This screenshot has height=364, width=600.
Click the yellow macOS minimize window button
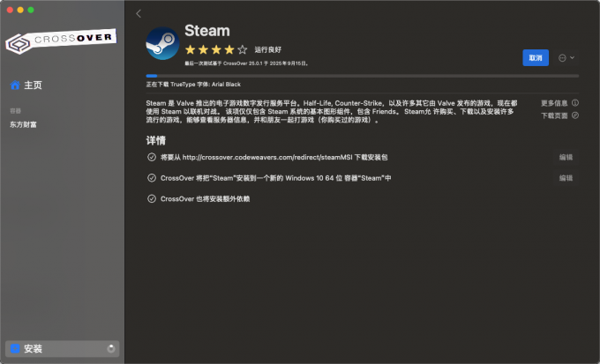20,10
